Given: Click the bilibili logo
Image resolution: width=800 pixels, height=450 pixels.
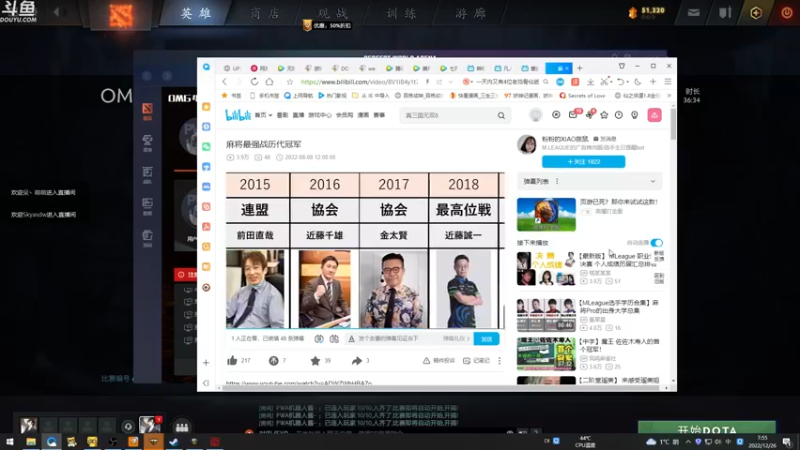Looking at the screenshot, I should [x=238, y=115].
